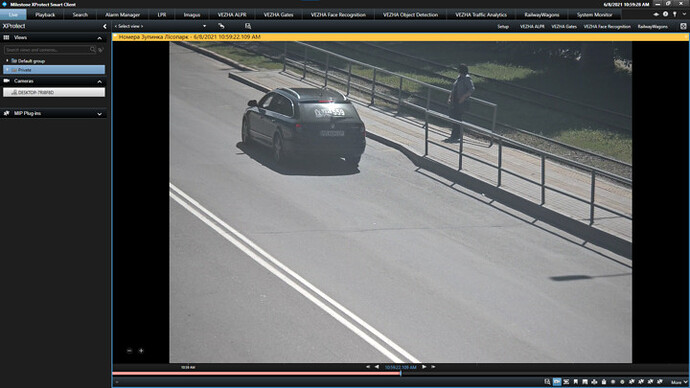The height and width of the screenshot is (388, 690).
Task: Click RailwayWagons toolbar link
Action: [x=653, y=26]
